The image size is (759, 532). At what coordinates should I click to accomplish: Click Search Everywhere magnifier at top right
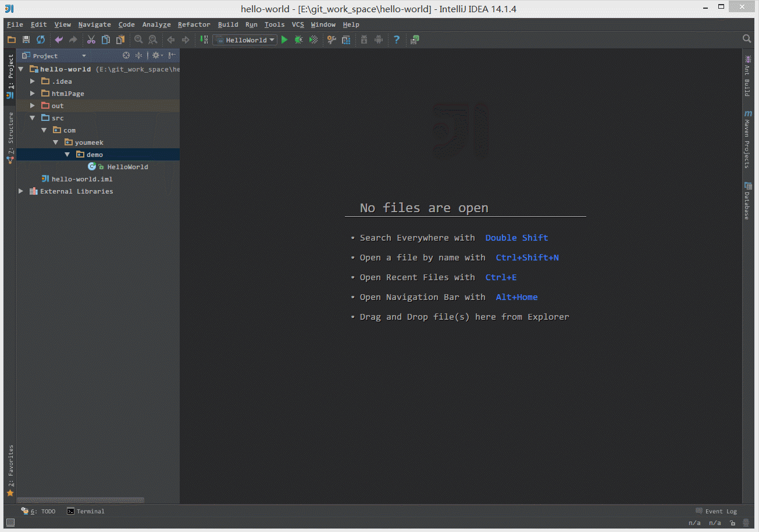tap(746, 39)
